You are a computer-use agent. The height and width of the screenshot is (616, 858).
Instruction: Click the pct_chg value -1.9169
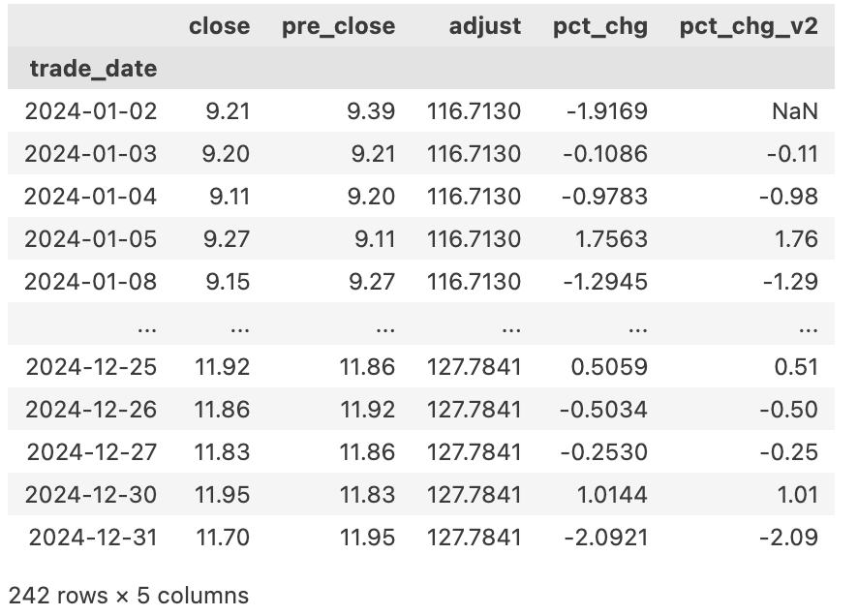pos(604,111)
